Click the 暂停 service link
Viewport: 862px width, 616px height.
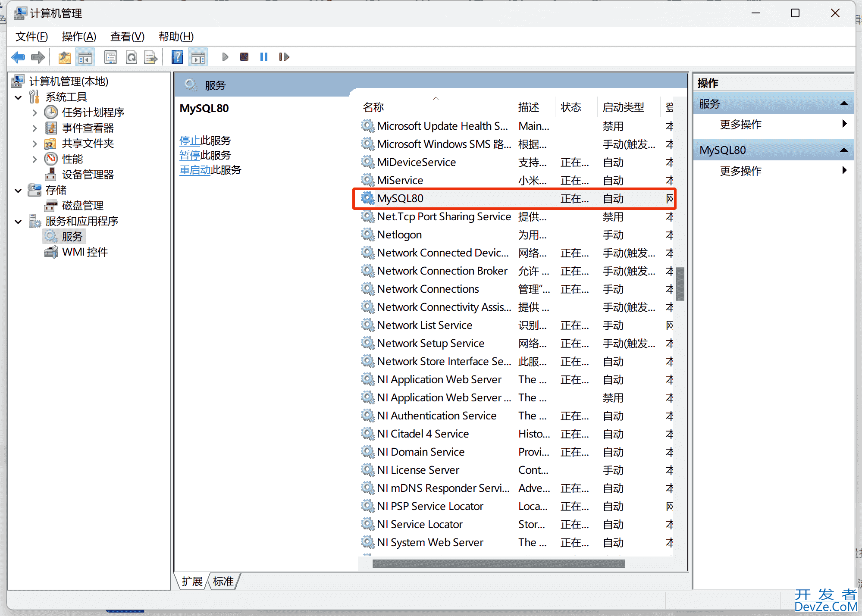click(190, 155)
